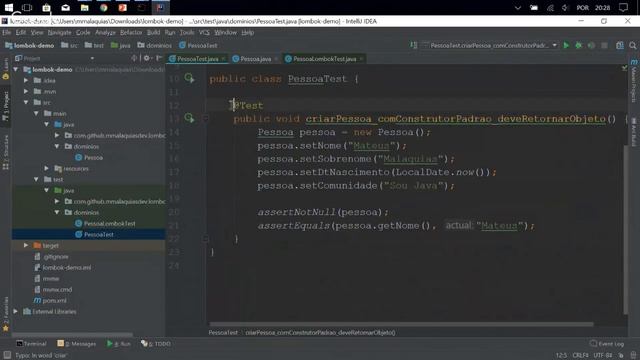Image resolution: width=640 pixels, height=360 pixels.
Task: Open Chrome from the taskbar
Action: tap(104, 7)
